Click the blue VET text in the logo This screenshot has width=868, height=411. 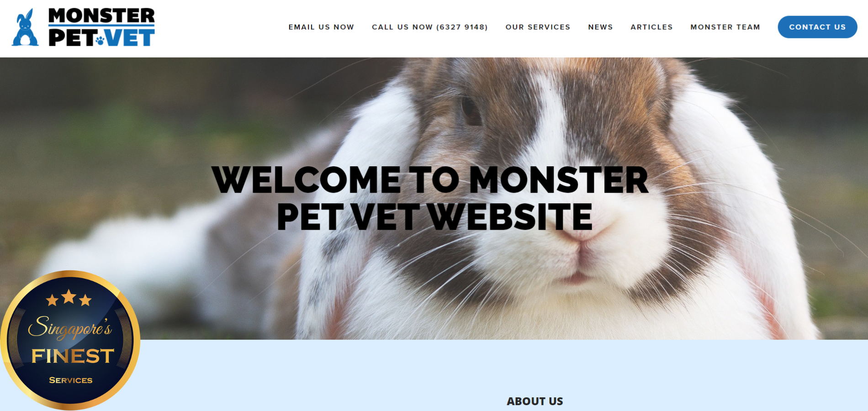pyautogui.click(x=130, y=38)
